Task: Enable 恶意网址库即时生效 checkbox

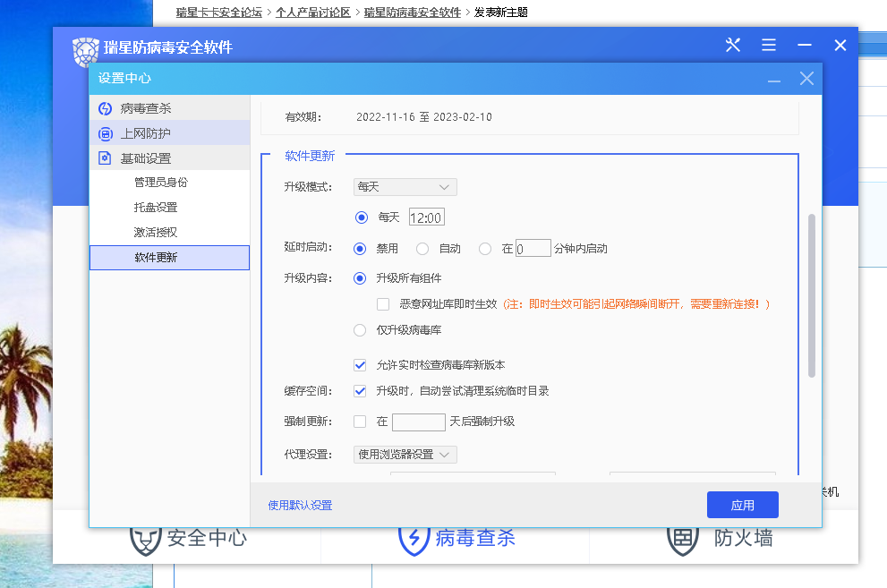Action: point(383,304)
